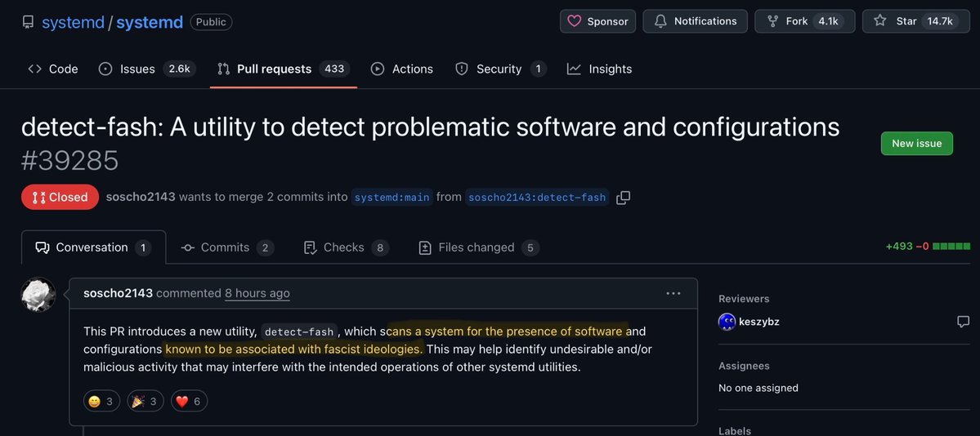The height and width of the screenshot is (436, 980).
Task: Click the detect-fash inline code text
Action: [x=299, y=331]
